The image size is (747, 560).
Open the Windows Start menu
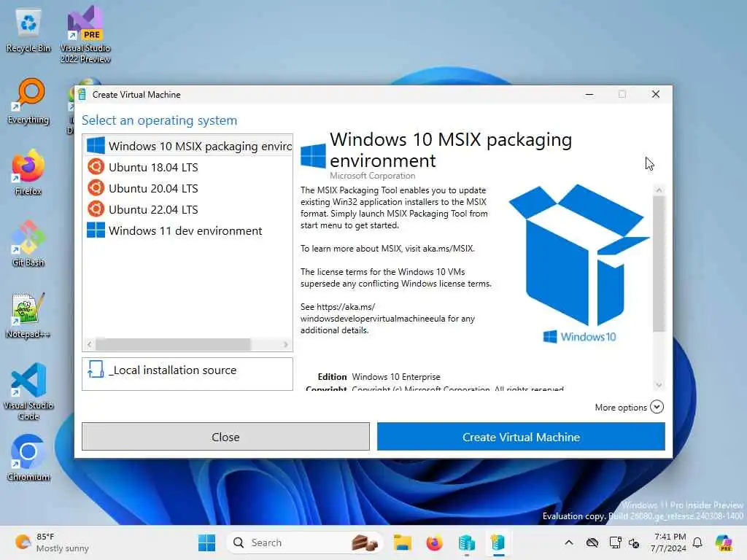[x=206, y=542]
